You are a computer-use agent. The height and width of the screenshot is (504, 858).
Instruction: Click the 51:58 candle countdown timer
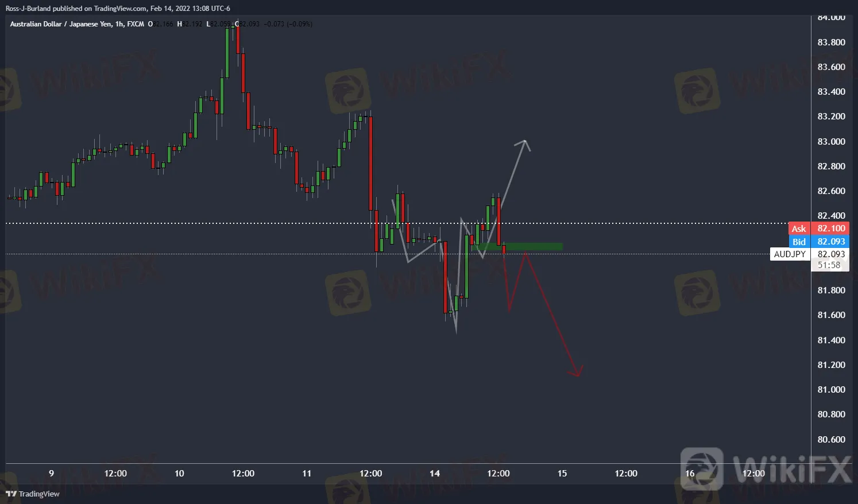pyautogui.click(x=829, y=265)
